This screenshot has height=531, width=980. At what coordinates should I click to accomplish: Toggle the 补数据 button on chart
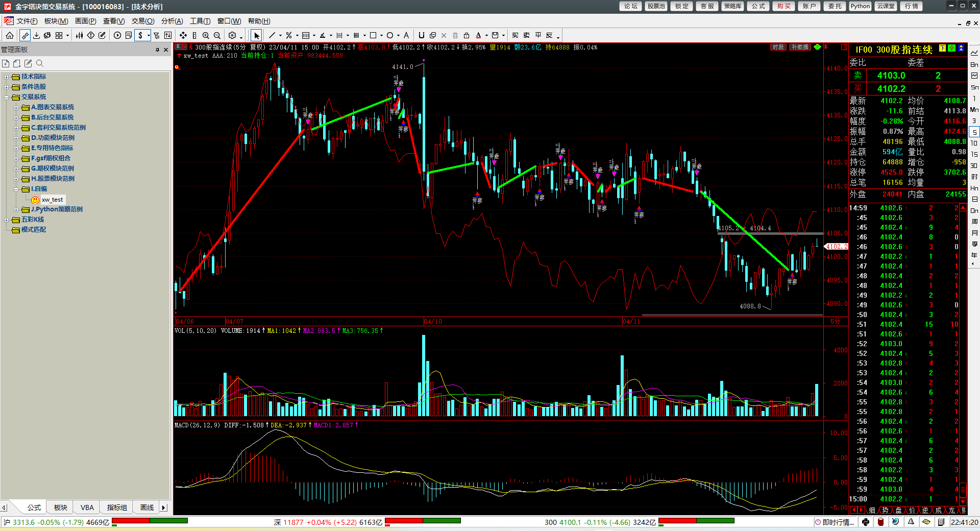click(800, 47)
